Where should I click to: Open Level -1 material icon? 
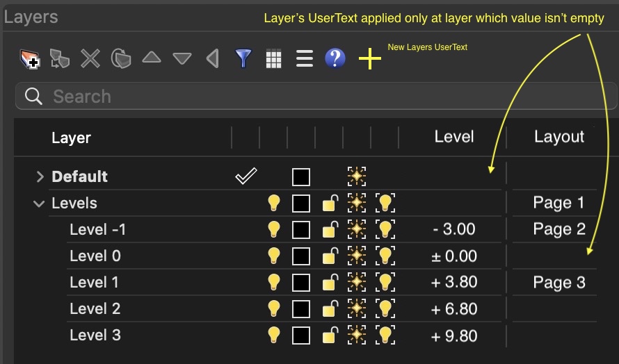pyautogui.click(x=357, y=229)
